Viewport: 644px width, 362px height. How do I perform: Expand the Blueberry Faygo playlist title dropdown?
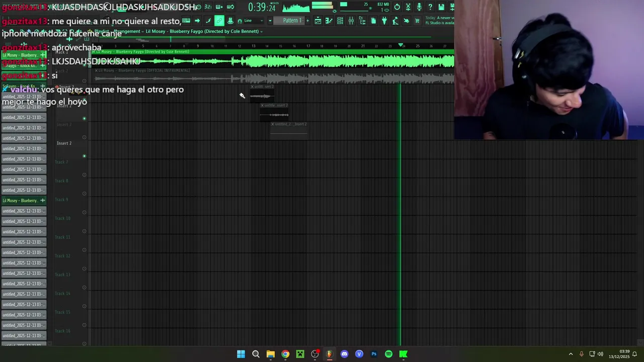pos(262,32)
